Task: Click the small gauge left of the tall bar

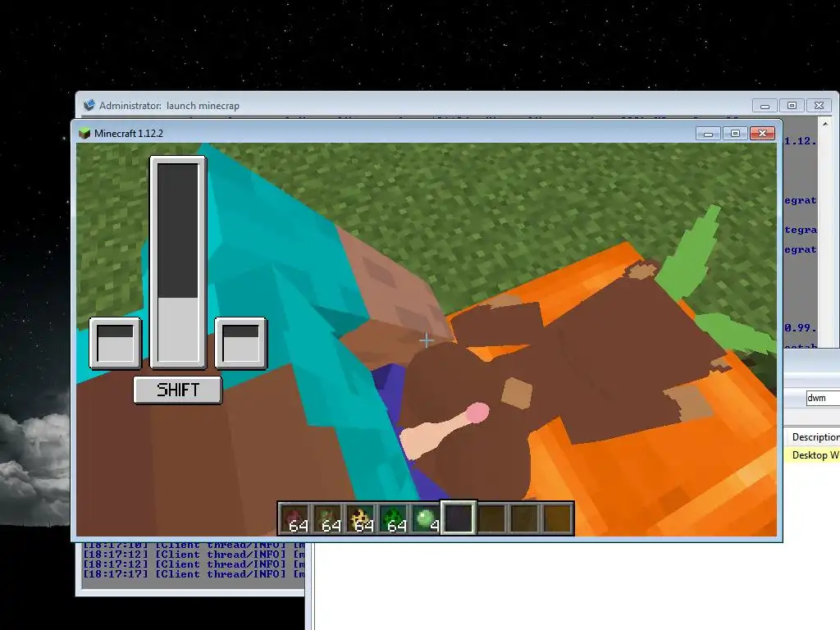Action: 115,343
